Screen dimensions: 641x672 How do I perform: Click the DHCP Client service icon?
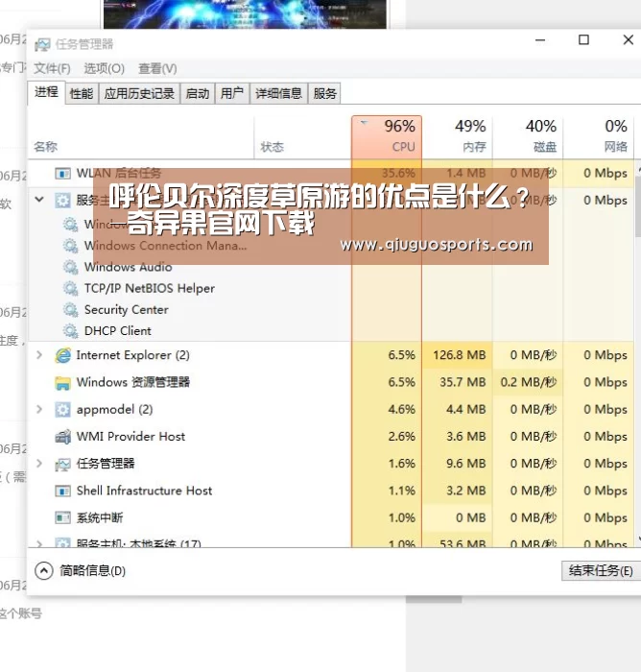pos(70,331)
